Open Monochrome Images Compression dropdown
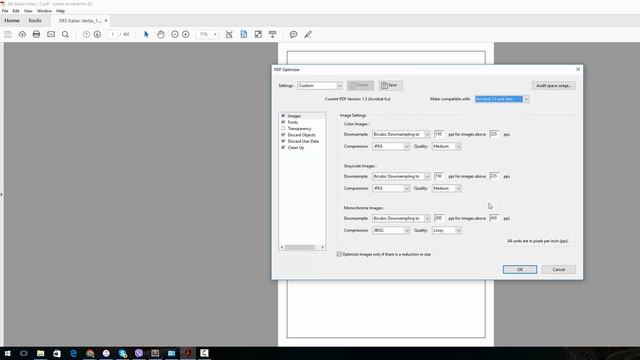 391,230
